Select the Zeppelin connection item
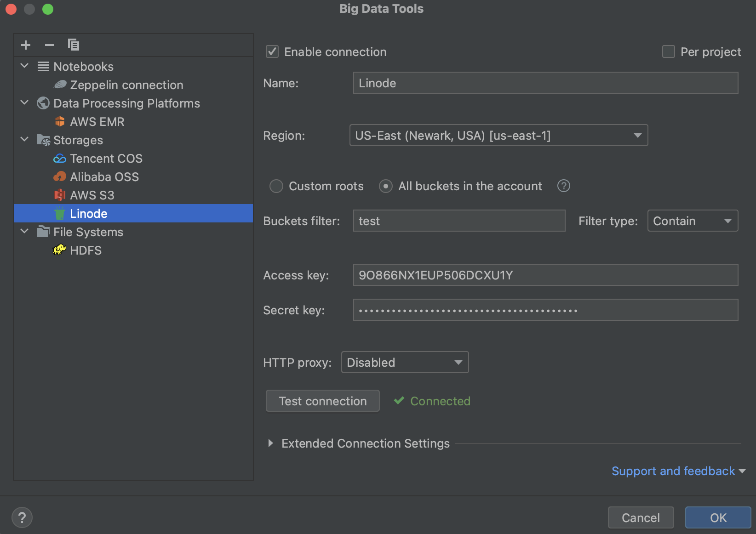This screenshot has width=756, height=534. [x=126, y=85]
